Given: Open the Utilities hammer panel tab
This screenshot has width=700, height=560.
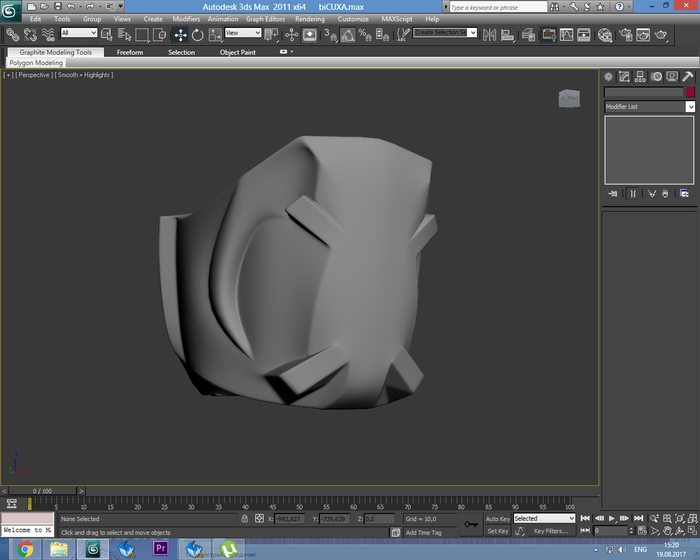Looking at the screenshot, I should [x=688, y=77].
